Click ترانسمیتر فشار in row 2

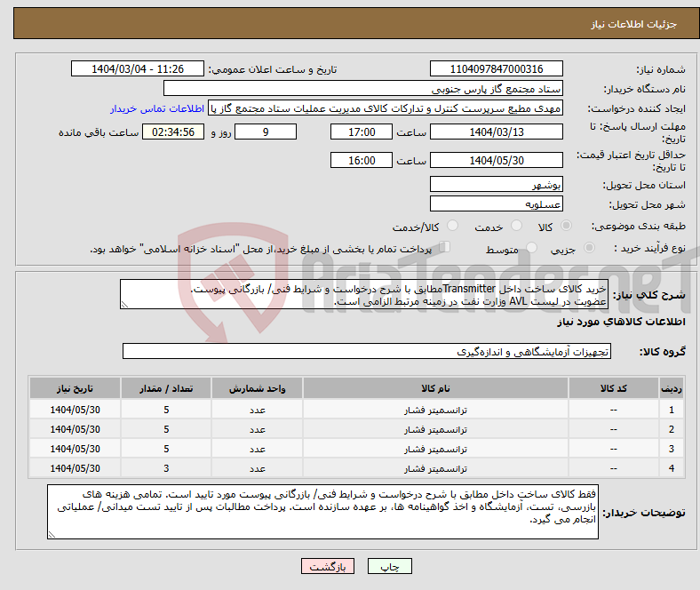tap(435, 429)
